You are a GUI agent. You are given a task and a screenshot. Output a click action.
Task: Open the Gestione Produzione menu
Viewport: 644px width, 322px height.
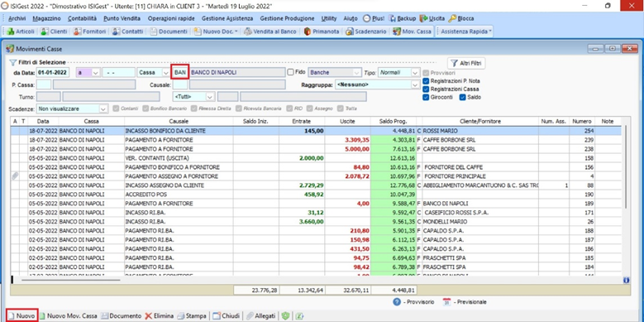[x=287, y=18]
